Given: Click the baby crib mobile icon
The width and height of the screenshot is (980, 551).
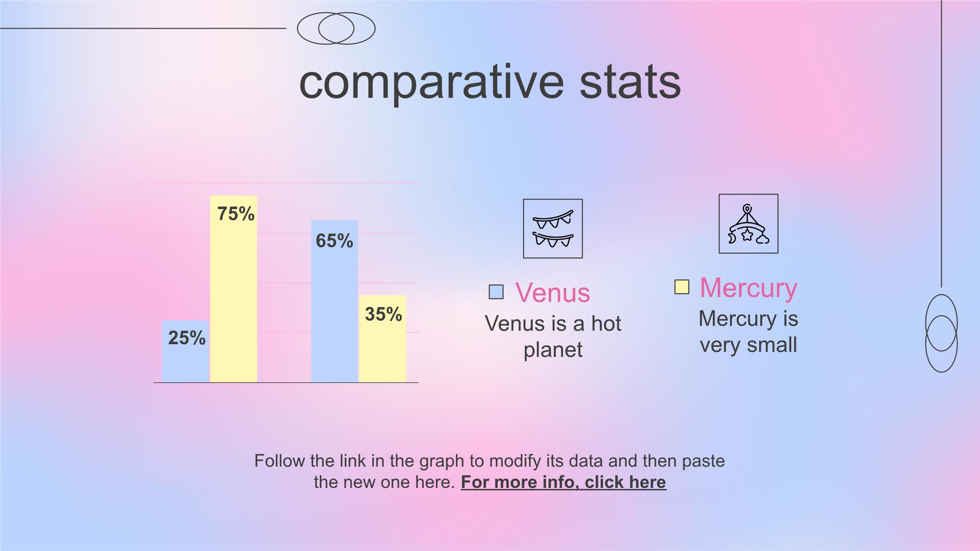Looking at the screenshot, I should point(748,224).
